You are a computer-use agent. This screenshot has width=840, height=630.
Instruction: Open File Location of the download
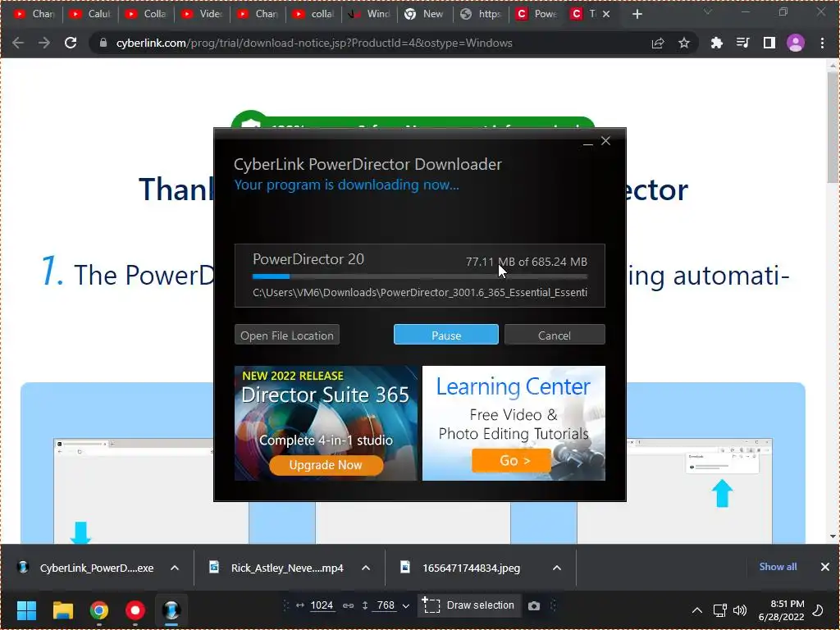coord(286,335)
